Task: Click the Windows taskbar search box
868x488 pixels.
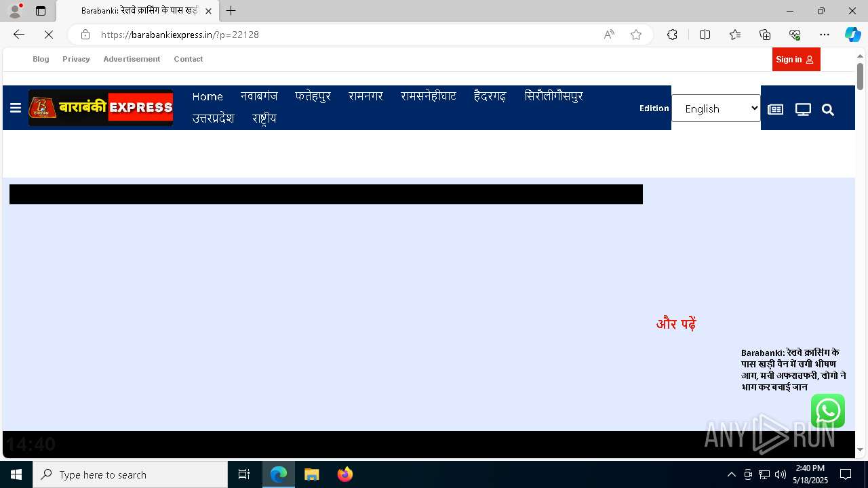Action: click(x=130, y=474)
